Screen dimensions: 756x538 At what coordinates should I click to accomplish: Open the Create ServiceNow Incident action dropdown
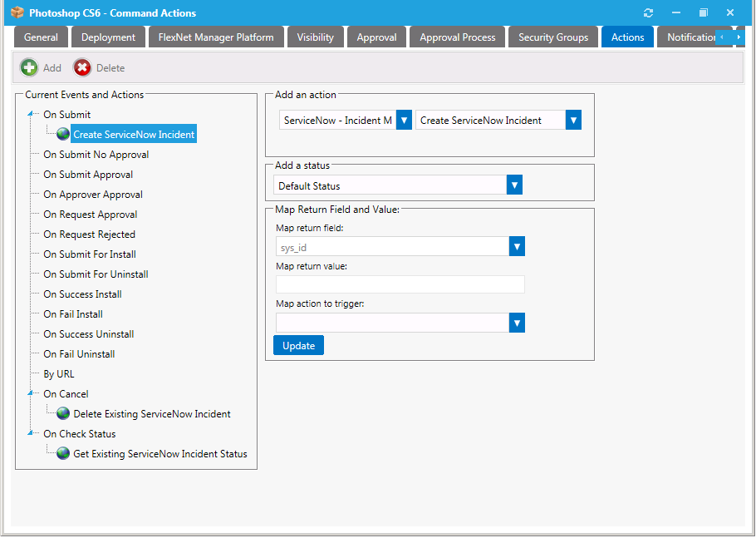(573, 120)
